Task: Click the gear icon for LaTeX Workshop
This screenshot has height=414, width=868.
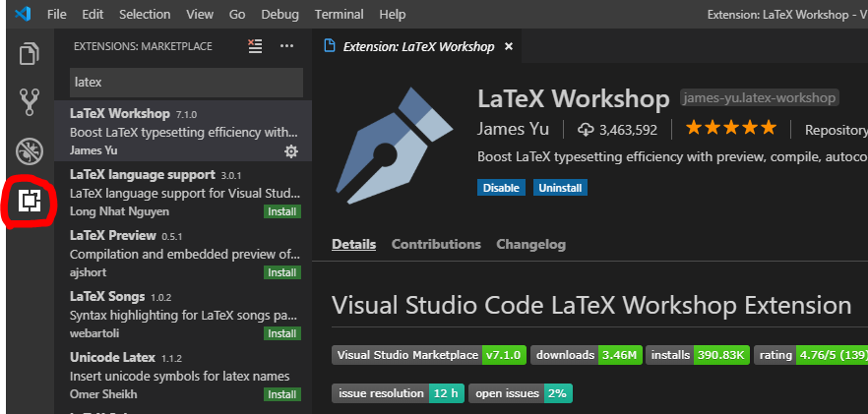Action: tap(291, 150)
